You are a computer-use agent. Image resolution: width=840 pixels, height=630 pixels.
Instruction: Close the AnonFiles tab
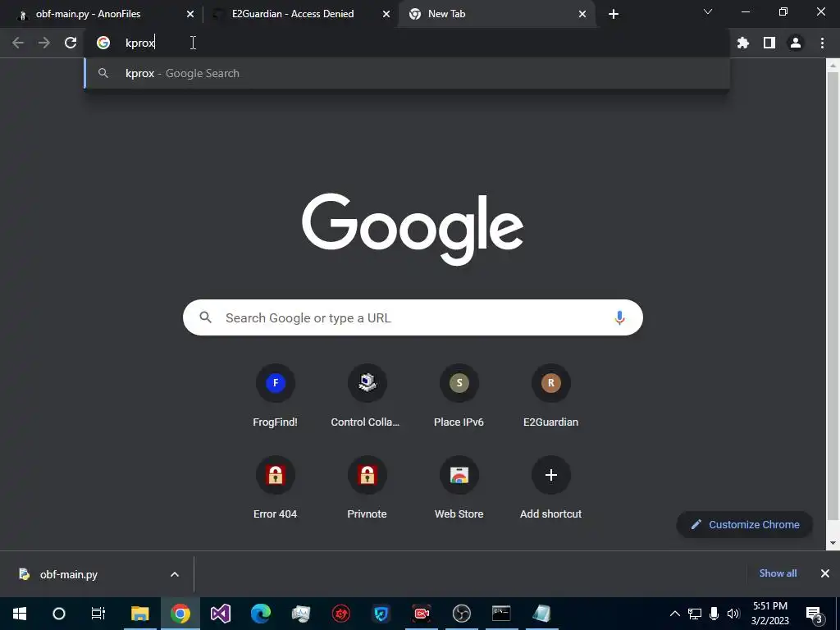pyautogui.click(x=190, y=15)
